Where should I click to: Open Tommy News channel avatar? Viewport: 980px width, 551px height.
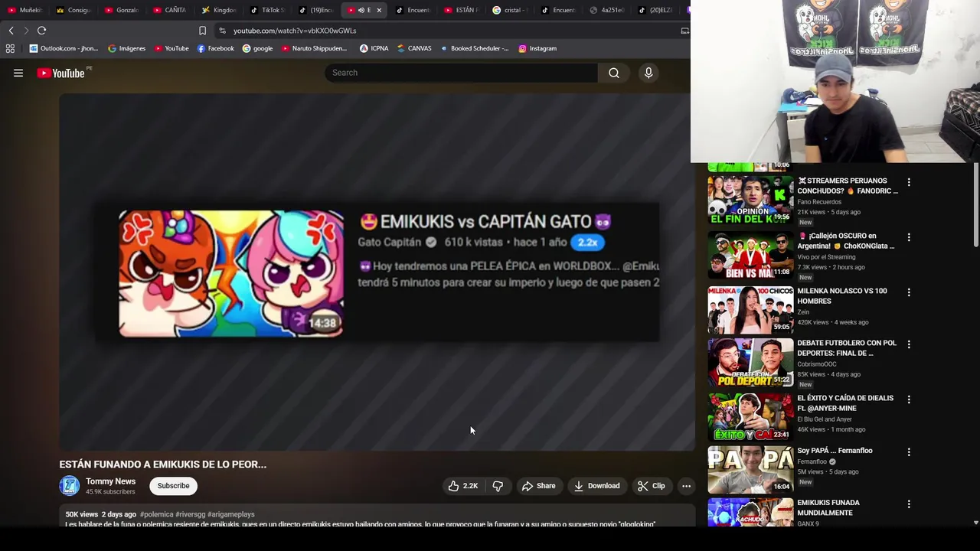(x=70, y=486)
